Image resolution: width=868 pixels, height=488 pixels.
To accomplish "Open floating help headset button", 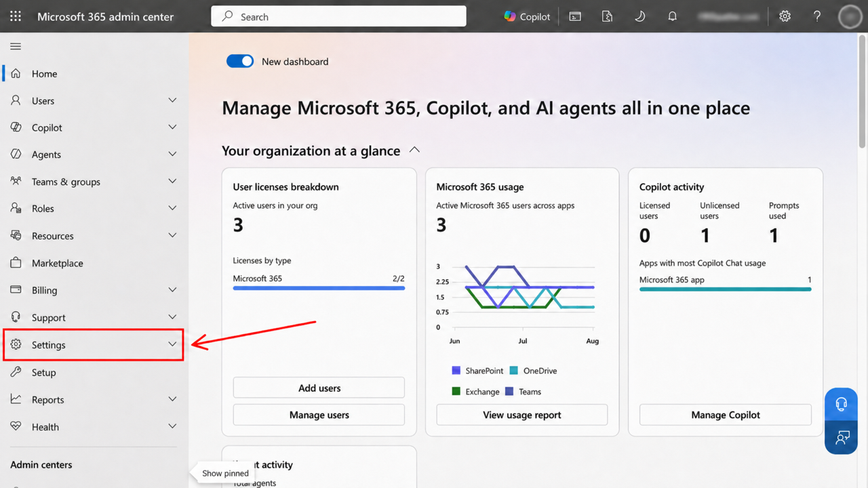I will pyautogui.click(x=842, y=405).
